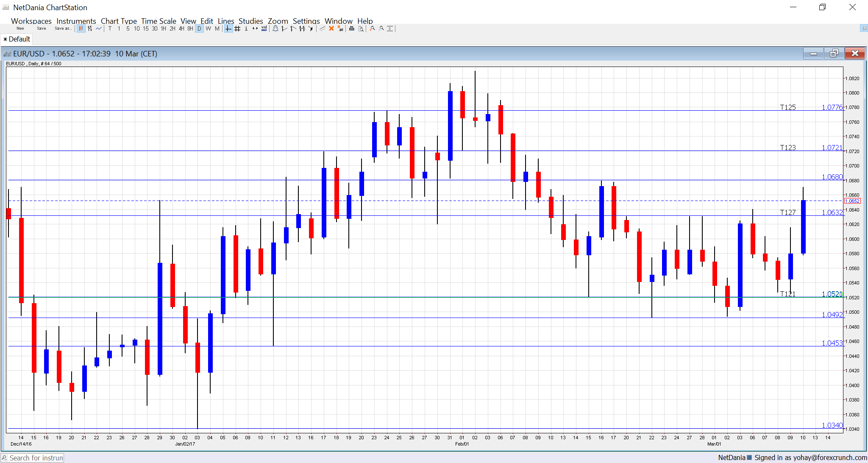Screen dimensions: 868x463
Task: Switch to the OHLC bar chart icon
Action: click(x=90, y=28)
